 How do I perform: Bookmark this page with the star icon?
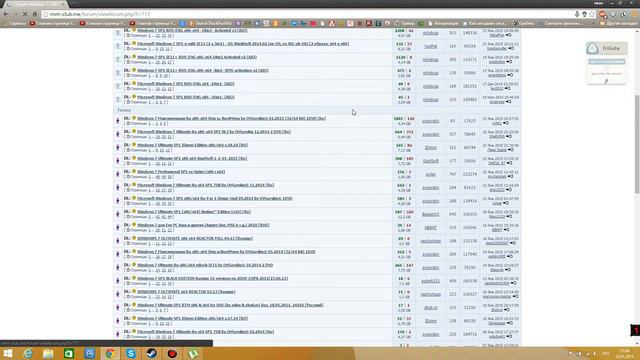[x=592, y=14]
